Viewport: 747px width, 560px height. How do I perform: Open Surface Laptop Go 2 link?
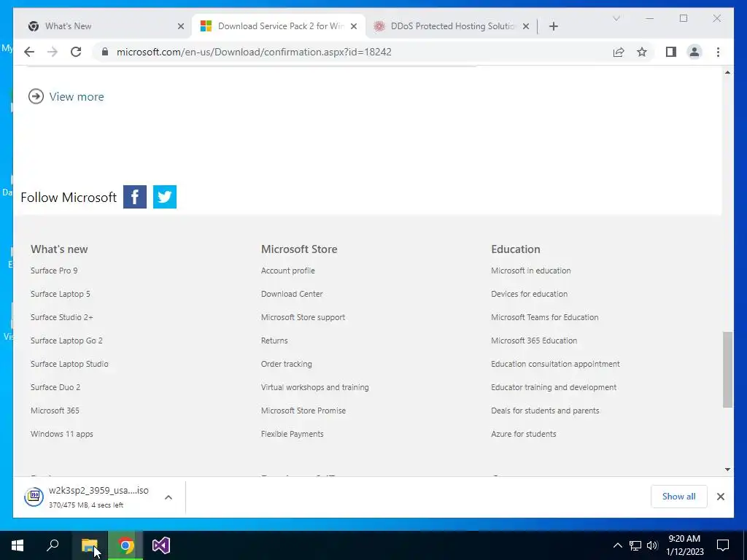coord(66,341)
